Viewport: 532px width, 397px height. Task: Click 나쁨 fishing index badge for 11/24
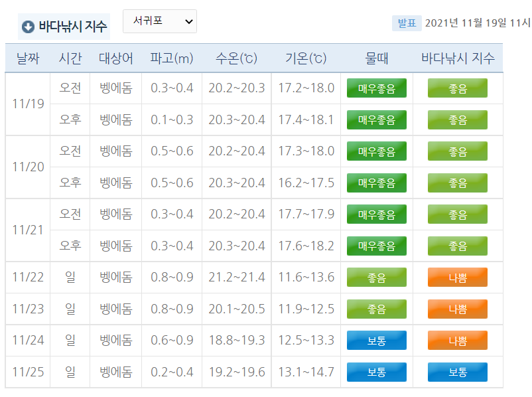click(458, 341)
